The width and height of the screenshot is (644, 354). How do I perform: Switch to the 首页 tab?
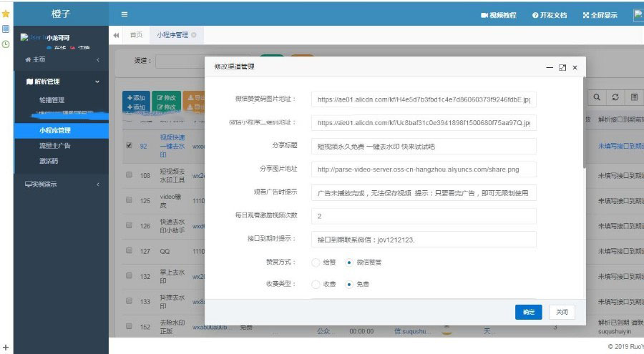[136, 35]
